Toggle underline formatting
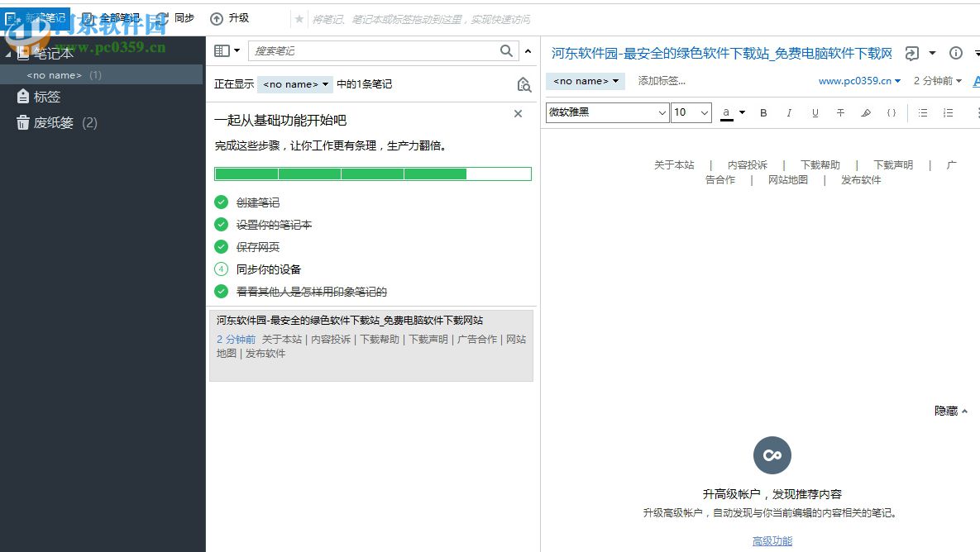This screenshot has width=980, height=552. [x=815, y=112]
